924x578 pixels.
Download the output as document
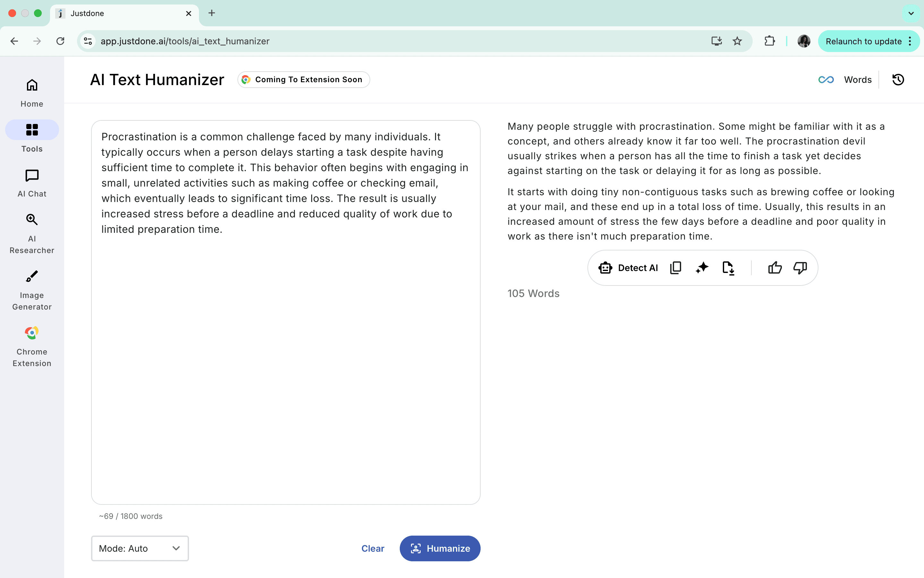(x=728, y=268)
